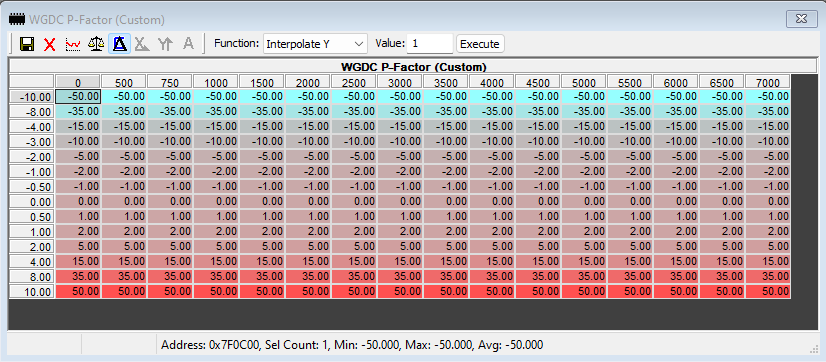Toggle the highlighted blue triangle toolbar icon
The height and width of the screenshot is (362, 826).
tap(120, 44)
